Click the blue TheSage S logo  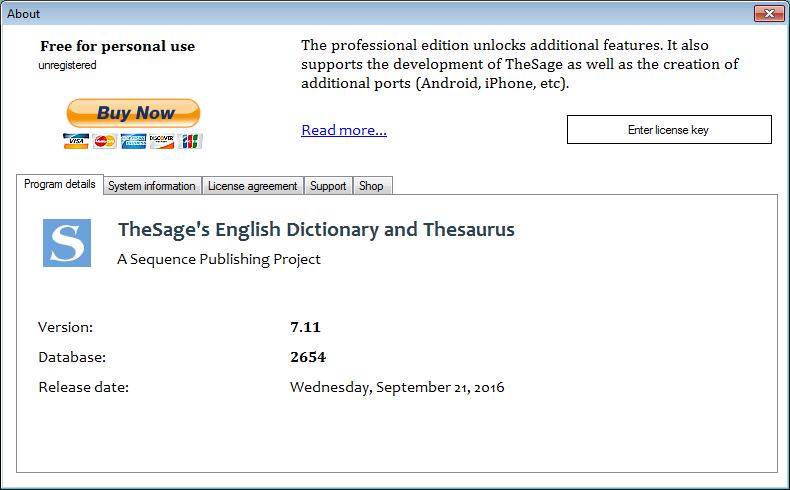click(x=67, y=243)
